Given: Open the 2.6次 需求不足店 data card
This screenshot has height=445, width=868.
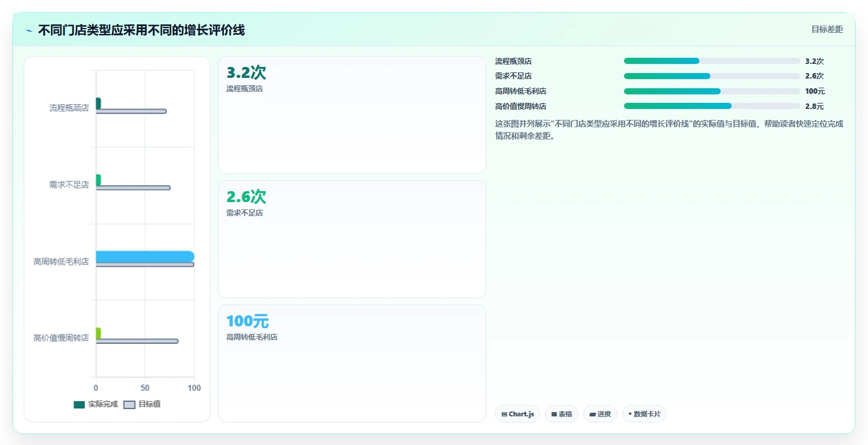Looking at the screenshot, I should click(352, 239).
